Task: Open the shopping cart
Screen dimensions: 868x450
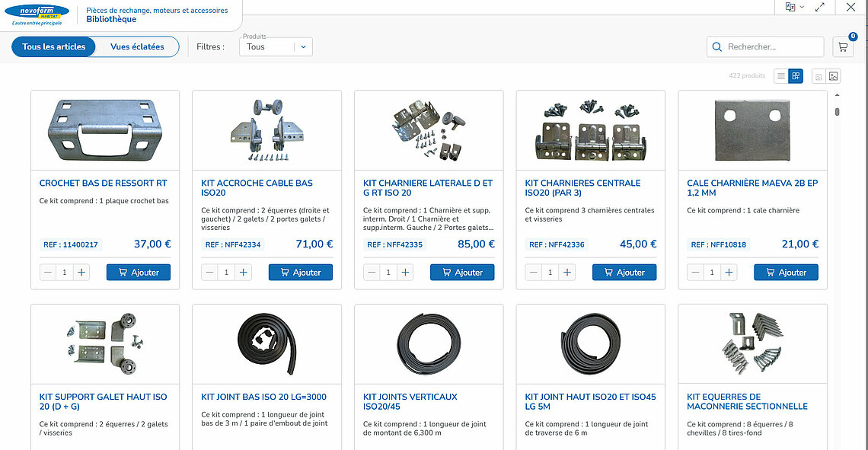Action: coord(843,46)
